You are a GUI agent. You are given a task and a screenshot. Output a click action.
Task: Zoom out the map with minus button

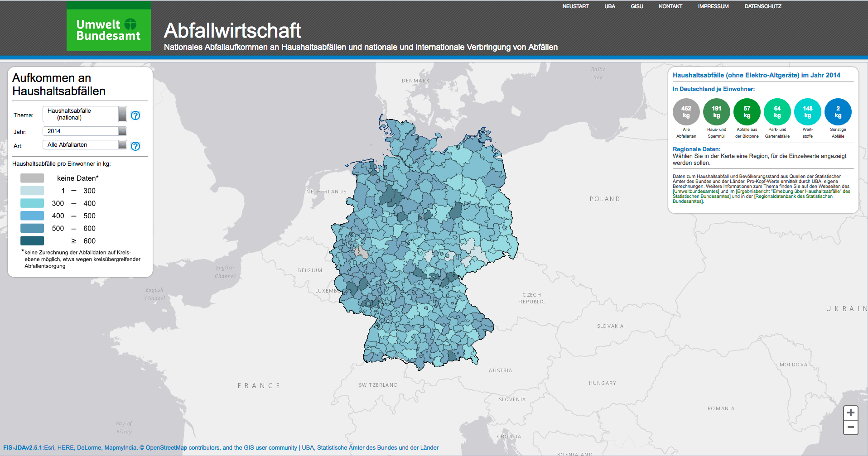(850, 427)
